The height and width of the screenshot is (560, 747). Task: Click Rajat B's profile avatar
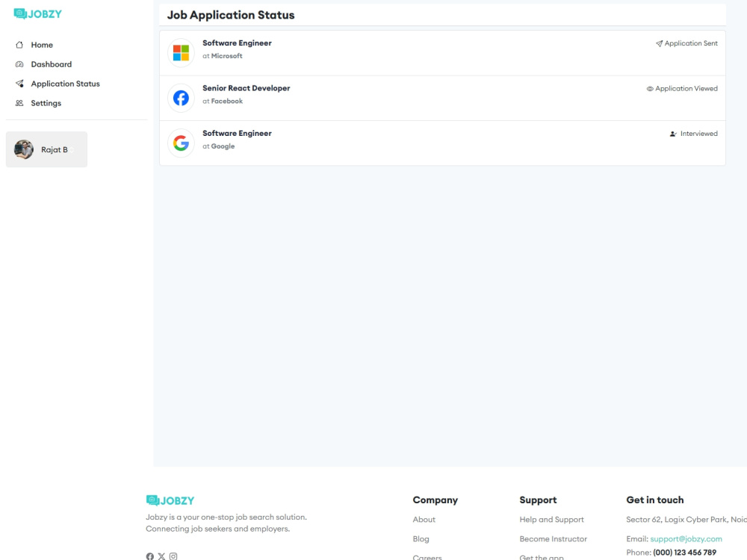click(24, 149)
